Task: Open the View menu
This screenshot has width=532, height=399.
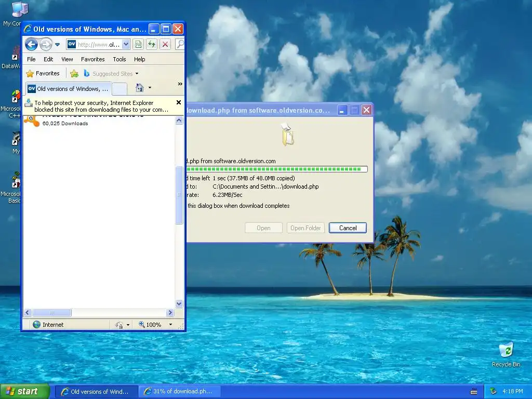Action: point(67,59)
